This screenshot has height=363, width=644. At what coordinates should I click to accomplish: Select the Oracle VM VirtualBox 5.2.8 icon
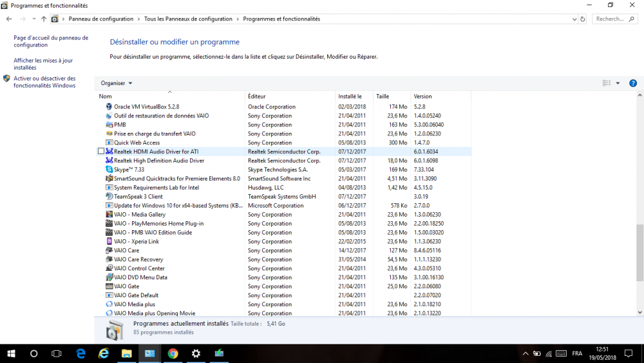109,107
